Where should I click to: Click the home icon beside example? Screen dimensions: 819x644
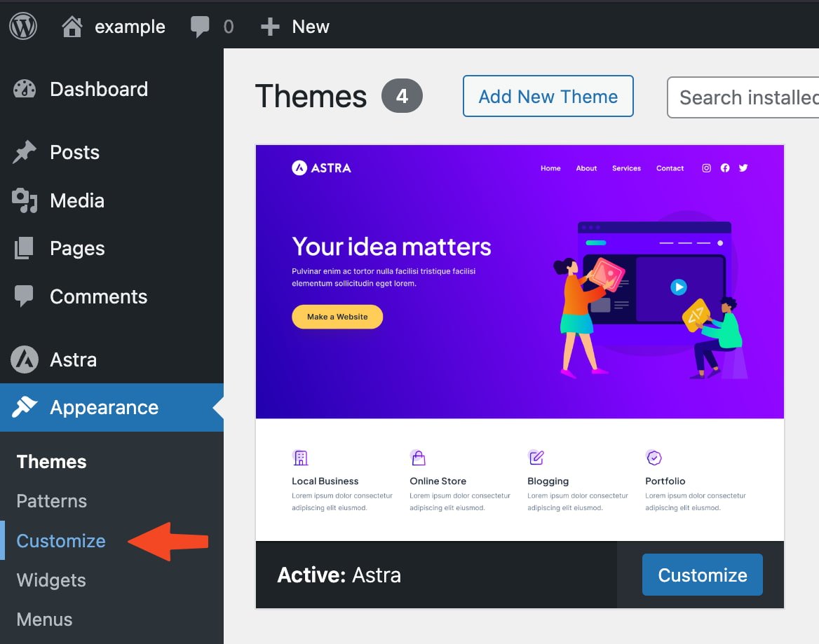tap(72, 27)
